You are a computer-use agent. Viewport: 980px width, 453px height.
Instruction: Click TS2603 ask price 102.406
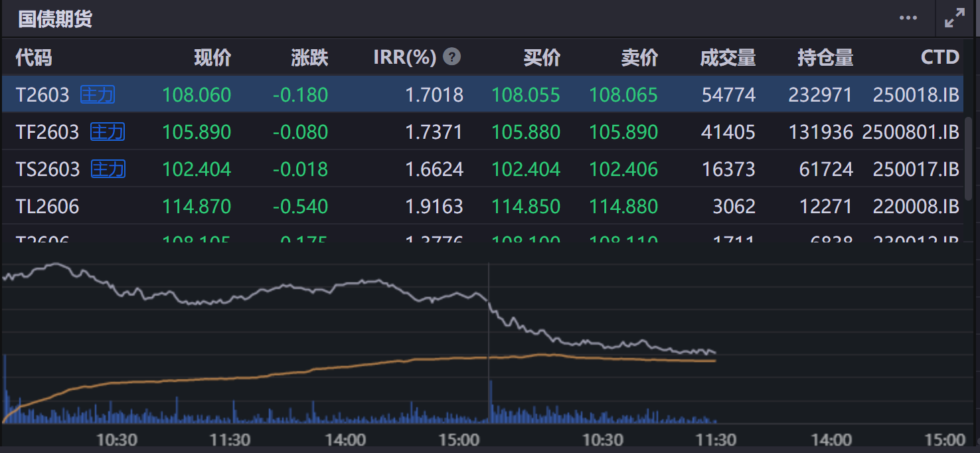click(623, 169)
